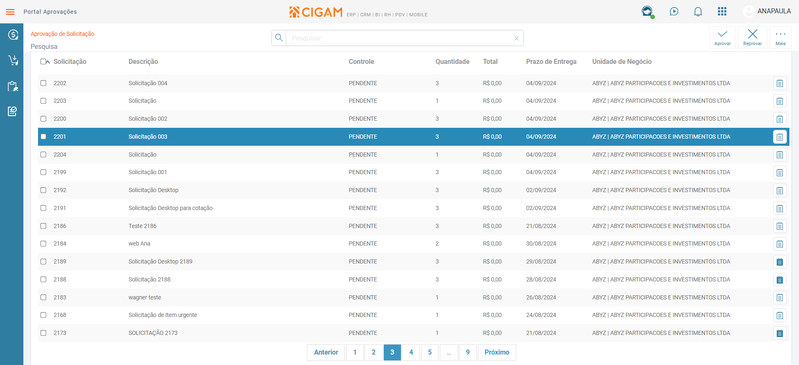Check the box for request 2186
This screenshot has height=365, width=799.
[43, 226]
